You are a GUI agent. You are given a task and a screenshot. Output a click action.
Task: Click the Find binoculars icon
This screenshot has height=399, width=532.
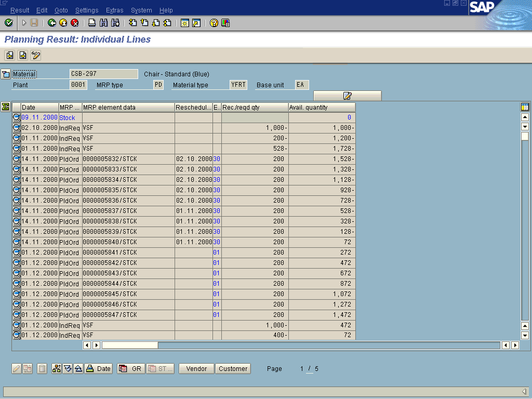(x=103, y=23)
